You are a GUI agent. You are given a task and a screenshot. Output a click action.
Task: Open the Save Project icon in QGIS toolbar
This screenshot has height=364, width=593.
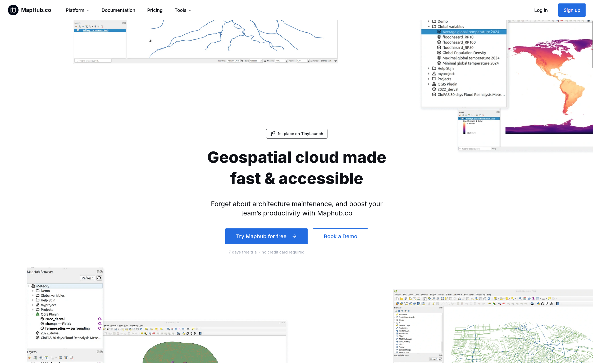(x=406, y=299)
